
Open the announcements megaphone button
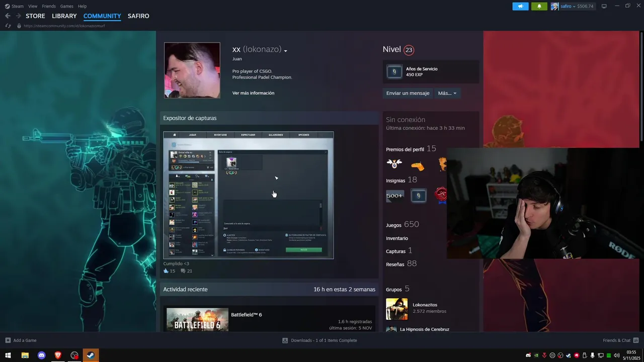pos(520,6)
